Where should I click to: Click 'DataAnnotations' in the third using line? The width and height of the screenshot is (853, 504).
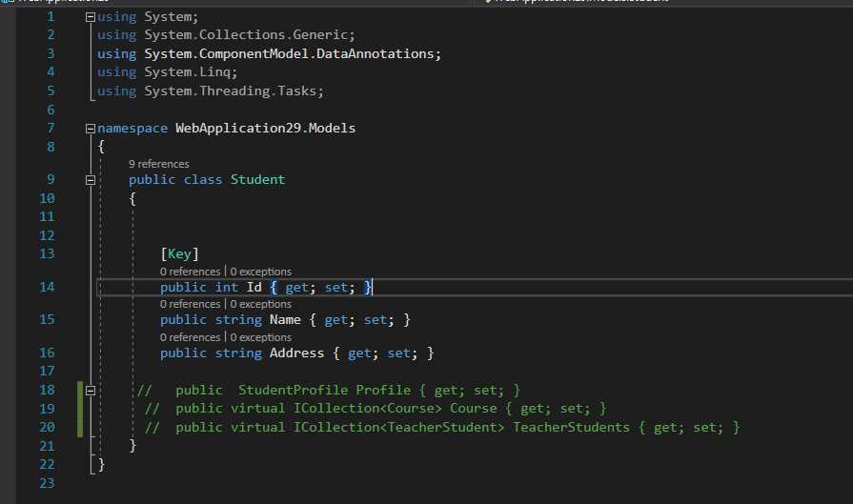click(x=375, y=53)
